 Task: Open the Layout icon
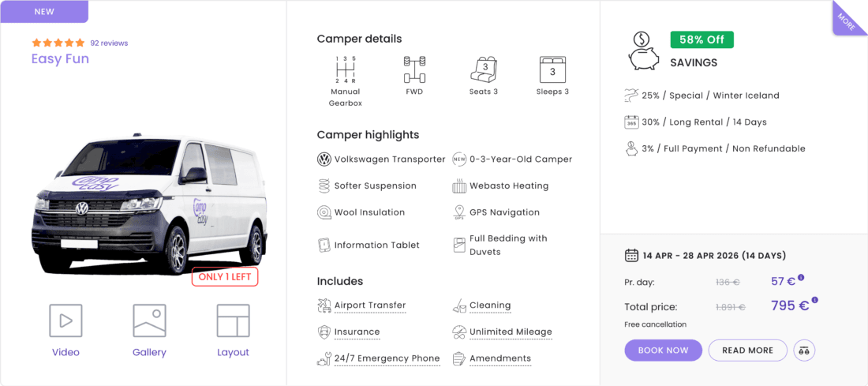coord(233,320)
